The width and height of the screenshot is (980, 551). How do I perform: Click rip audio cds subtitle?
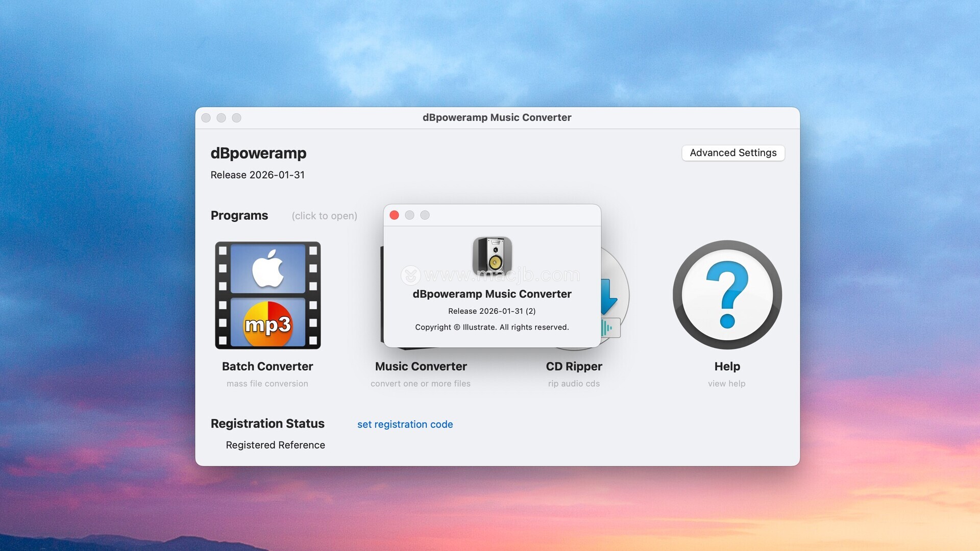pyautogui.click(x=574, y=384)
